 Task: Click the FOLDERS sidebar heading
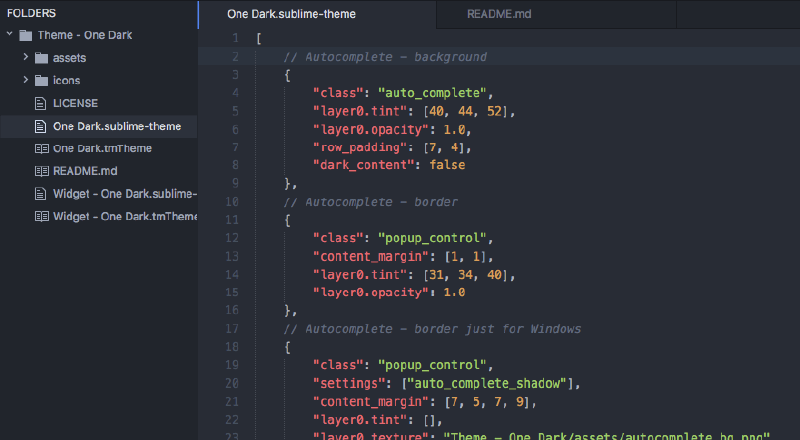point(31,13)
